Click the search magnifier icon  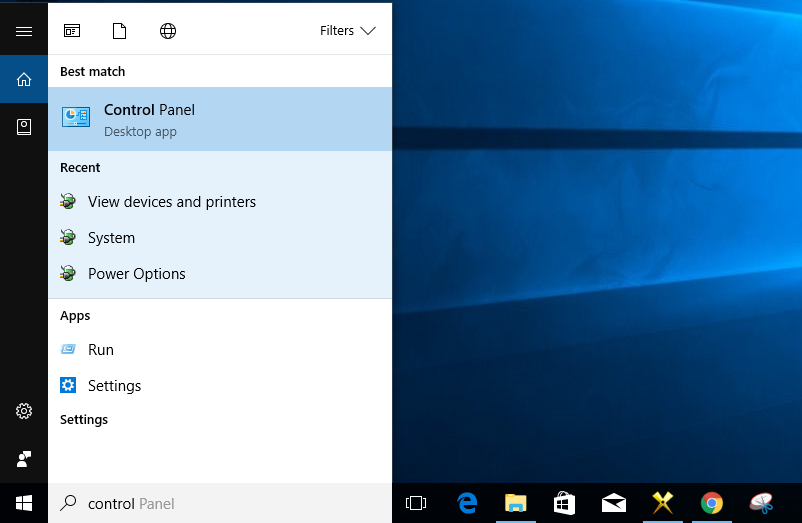[68, 503]
